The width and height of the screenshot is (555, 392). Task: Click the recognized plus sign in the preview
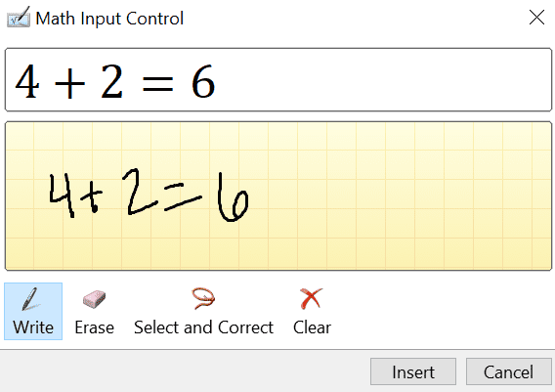click(x=69, y=83)
